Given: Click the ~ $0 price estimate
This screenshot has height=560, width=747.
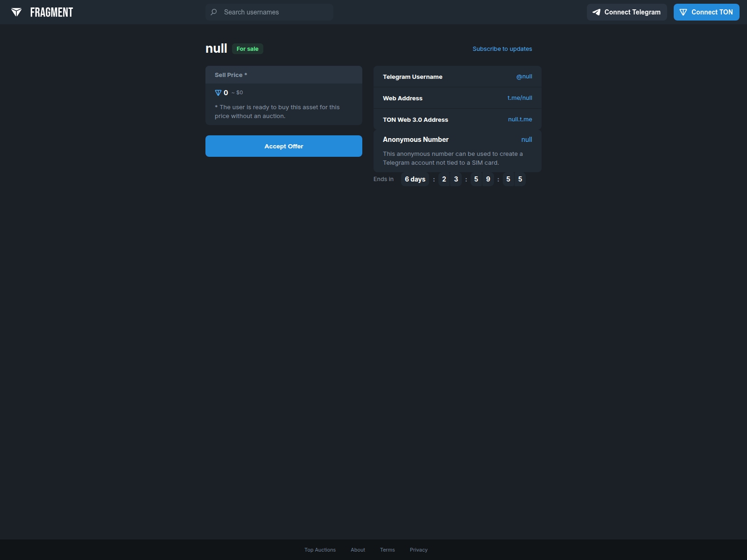Looking at the screenshot, I should (x=237, y=93).
